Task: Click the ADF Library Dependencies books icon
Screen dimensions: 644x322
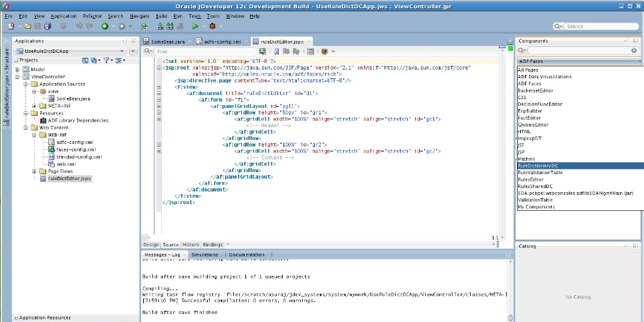Action: coord(44,120)
